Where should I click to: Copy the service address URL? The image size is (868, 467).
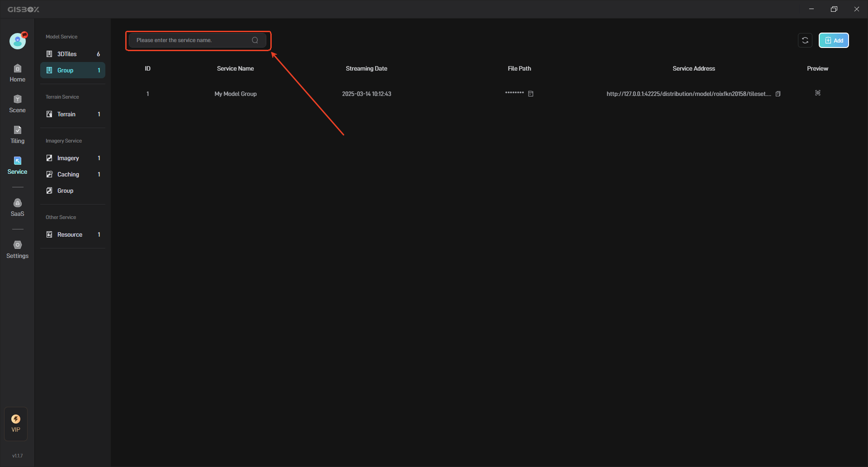point(778,94)
